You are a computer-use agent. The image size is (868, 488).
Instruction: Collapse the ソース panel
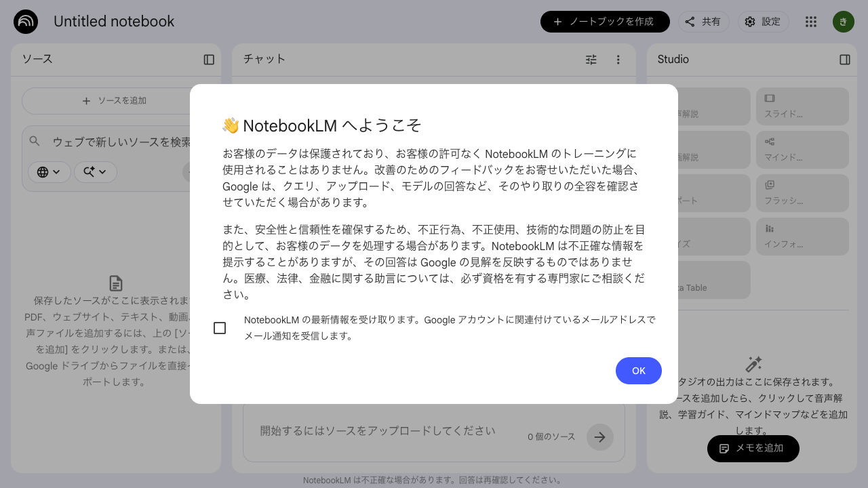[x=210, y=60]
